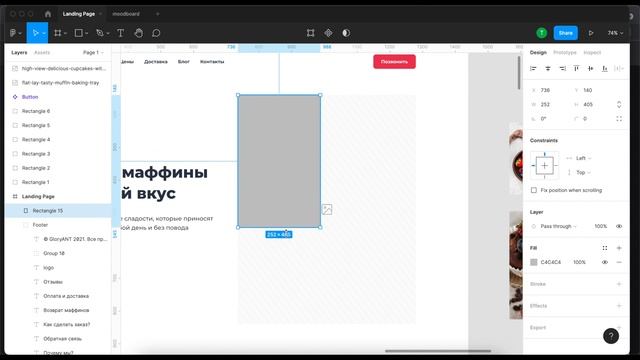
Task: Switch to the Design tab
Action: (538, 53)
